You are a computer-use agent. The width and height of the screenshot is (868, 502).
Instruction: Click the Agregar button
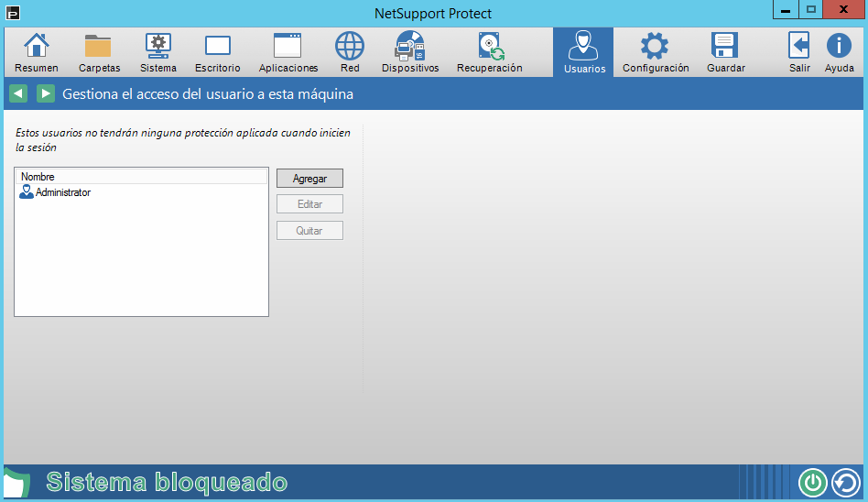pos(310,179)
